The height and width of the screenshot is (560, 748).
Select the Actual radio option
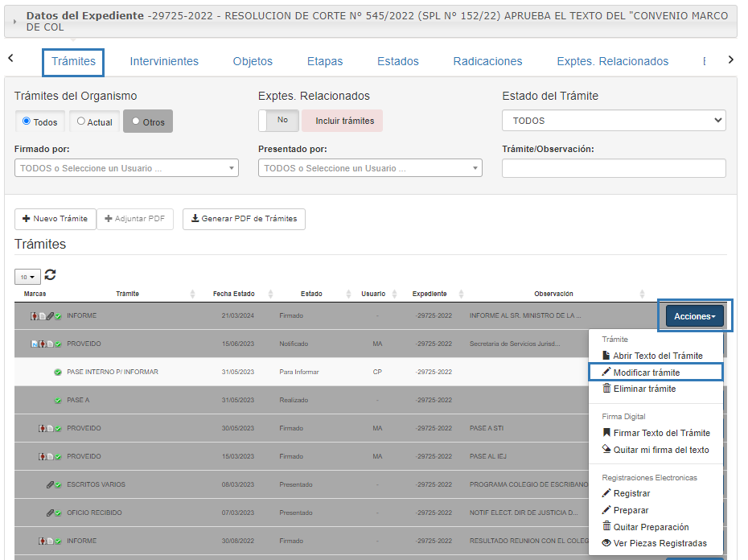(81, 121)
